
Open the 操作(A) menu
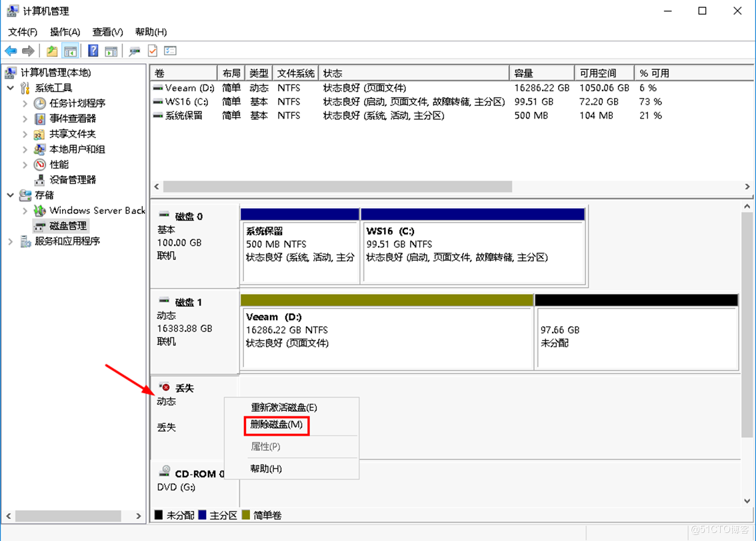(x=65, y=32)
